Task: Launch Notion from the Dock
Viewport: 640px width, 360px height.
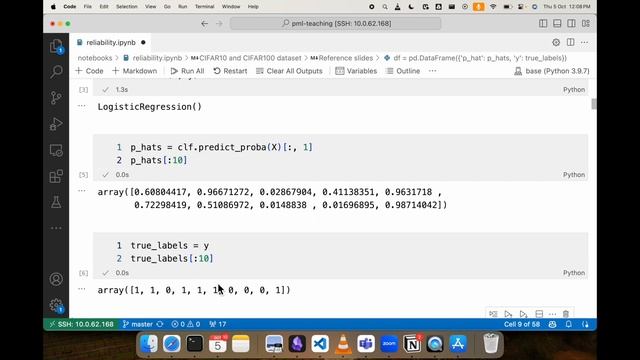Action: click(412, 344)
